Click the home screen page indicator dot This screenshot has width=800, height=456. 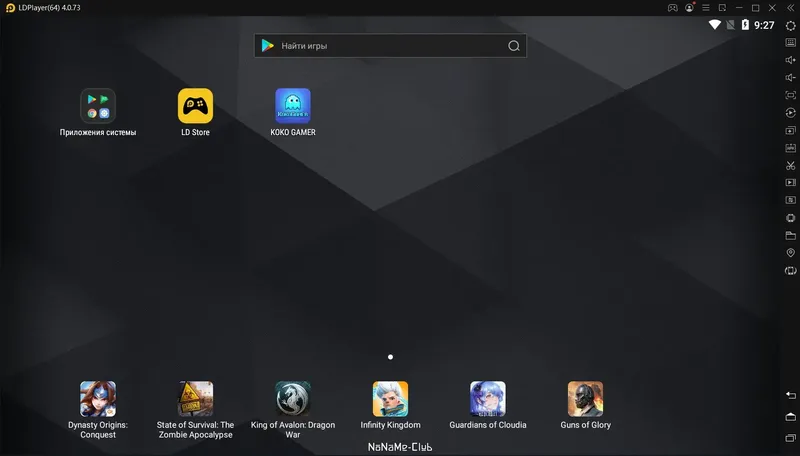(390, 357)
